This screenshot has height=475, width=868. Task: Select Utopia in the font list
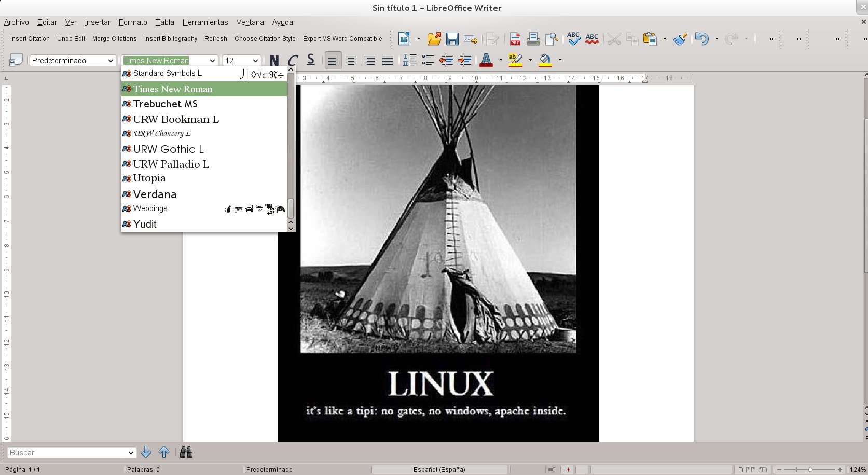point(204,178)
